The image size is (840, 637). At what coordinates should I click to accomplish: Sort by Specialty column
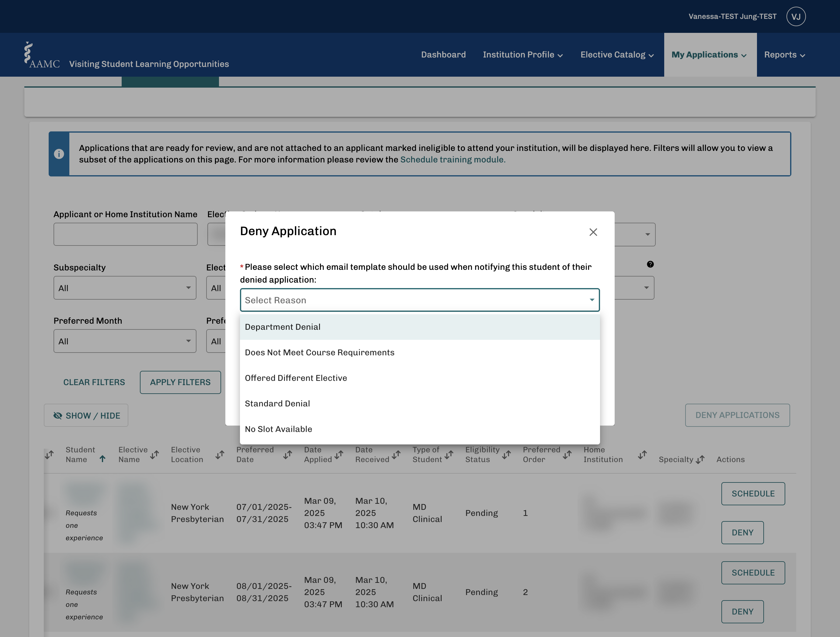point(700,459)
